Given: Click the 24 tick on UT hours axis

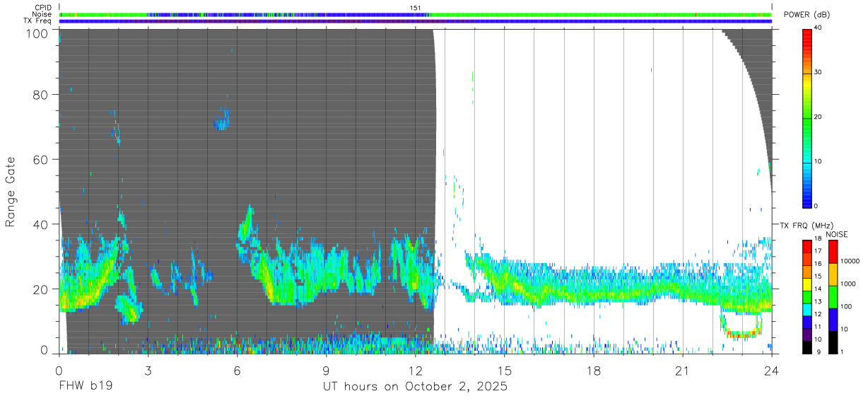Looking at the screenshot, I should click(772, 370).
